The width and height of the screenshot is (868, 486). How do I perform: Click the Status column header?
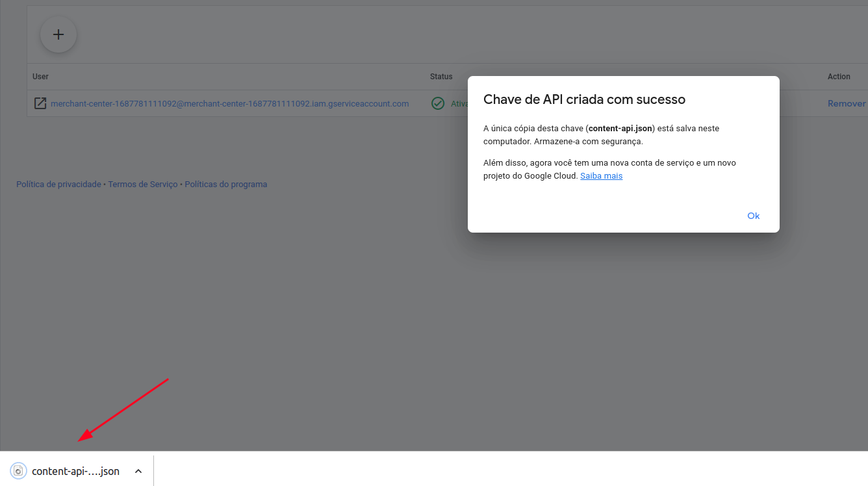coord(441,77)
